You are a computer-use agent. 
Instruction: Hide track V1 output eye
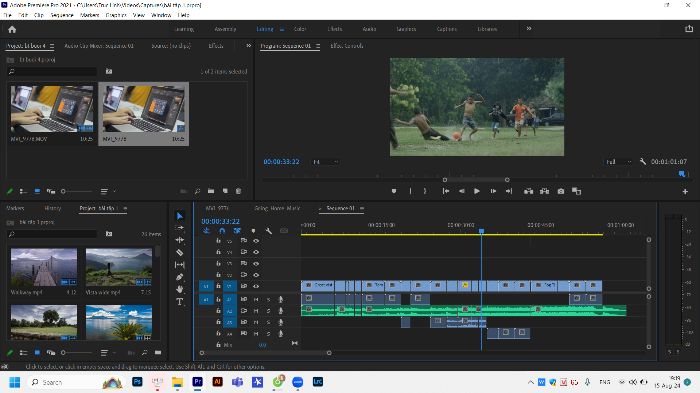point(256,286)
